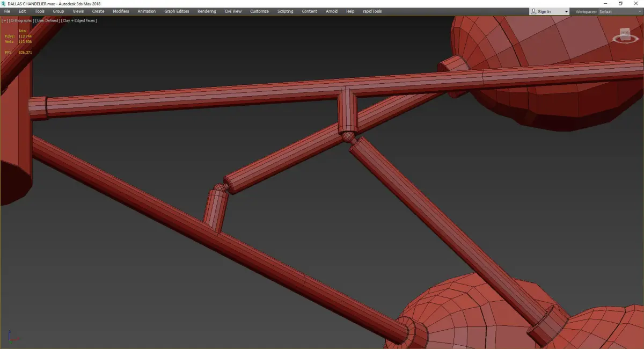Open the Civil View menu
644x349 pixels.
tap(233, 11)
